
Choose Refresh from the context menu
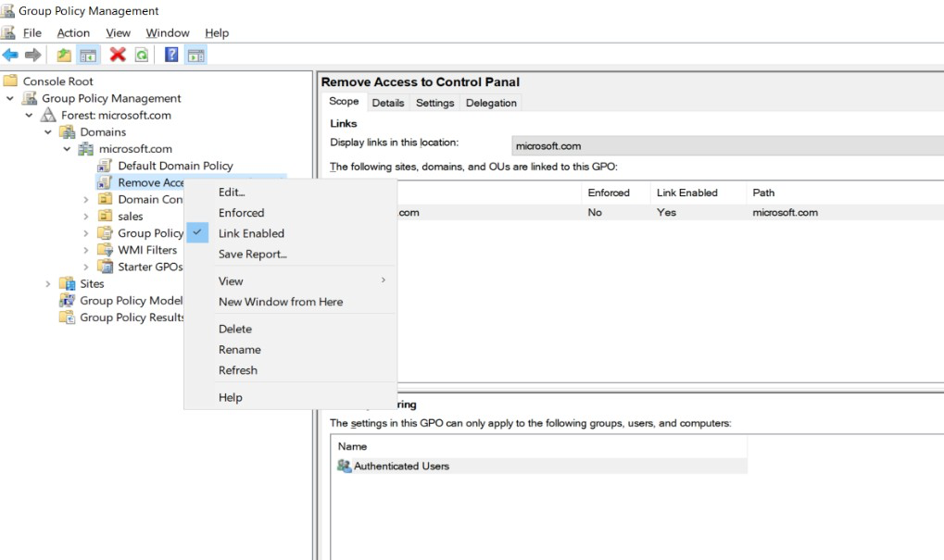(x=290, y=370)
